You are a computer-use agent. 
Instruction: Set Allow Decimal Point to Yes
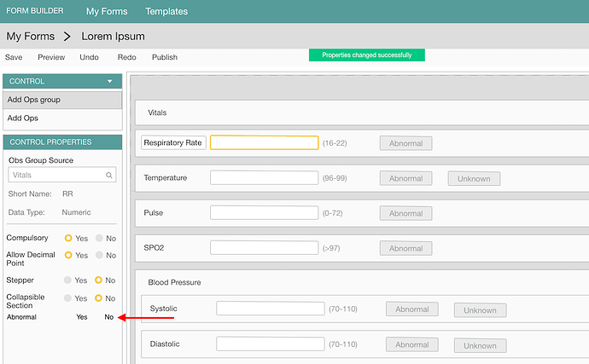coord(68,255)
